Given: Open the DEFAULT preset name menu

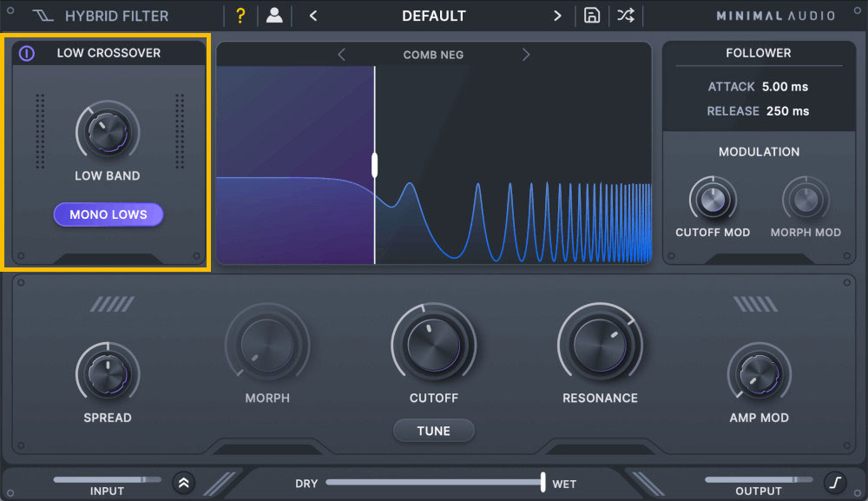Looking at the screenshot, I should pos(434,16).
